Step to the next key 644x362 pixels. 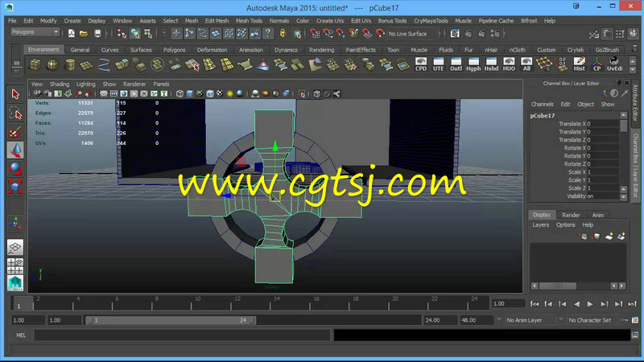[605, 304]
